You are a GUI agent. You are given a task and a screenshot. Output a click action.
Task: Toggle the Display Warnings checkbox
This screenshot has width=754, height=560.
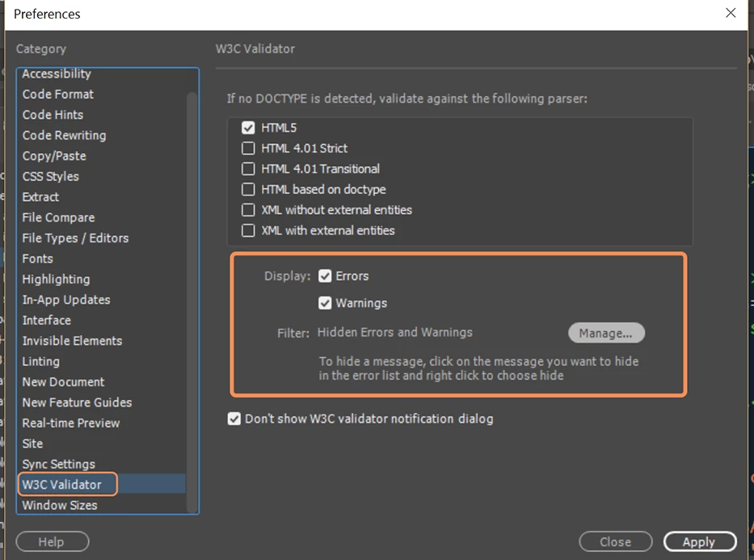325,303
